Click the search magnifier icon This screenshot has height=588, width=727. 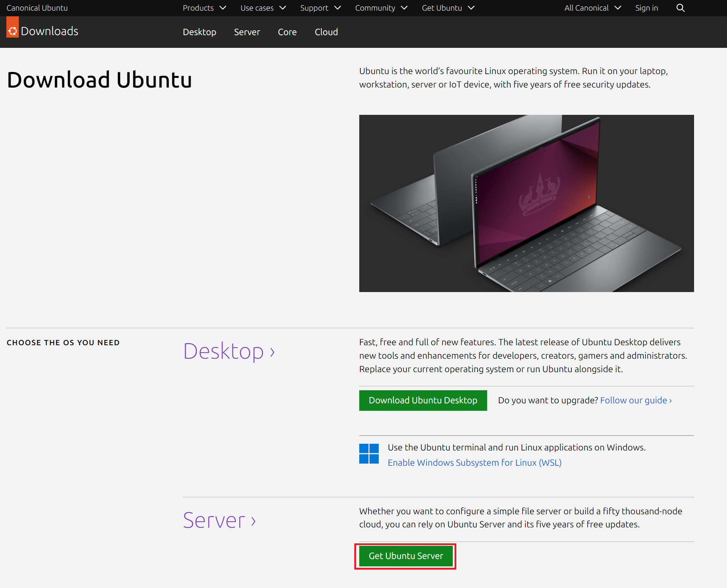click(680, 8)
